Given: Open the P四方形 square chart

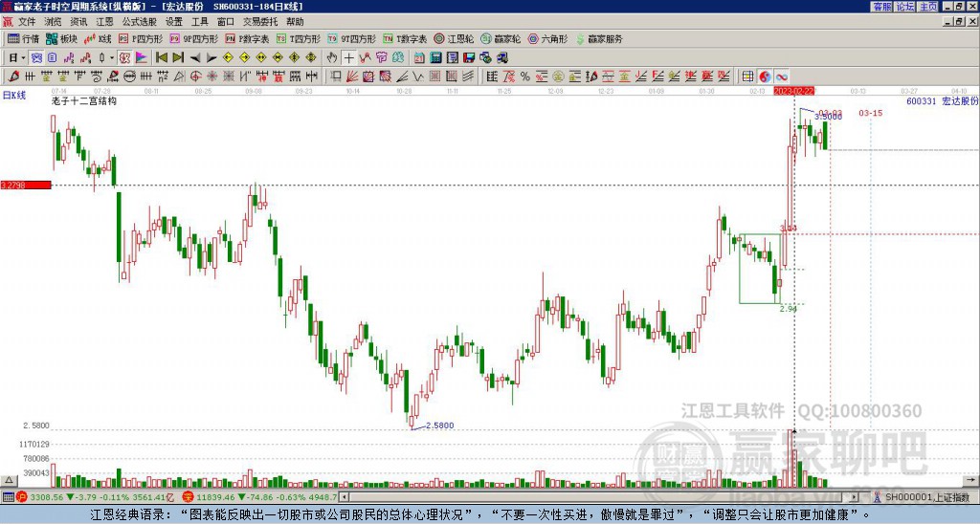Looking at the screenshot, I should (x=141, y=38).
